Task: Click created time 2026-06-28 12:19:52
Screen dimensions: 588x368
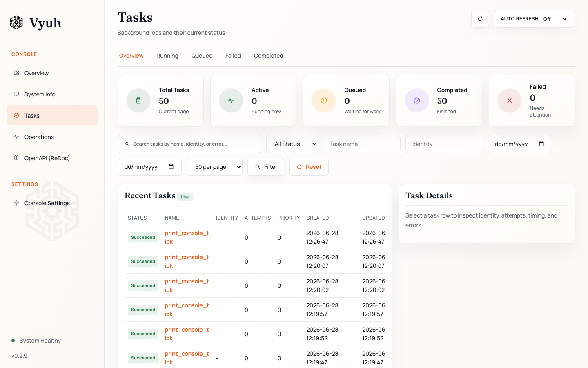Action: coord(322,334)
